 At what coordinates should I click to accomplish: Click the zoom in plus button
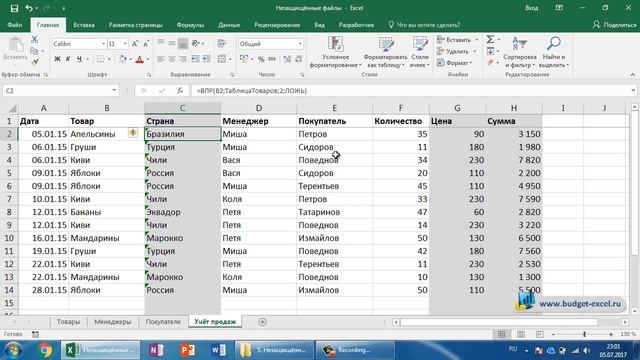point(611,334)
